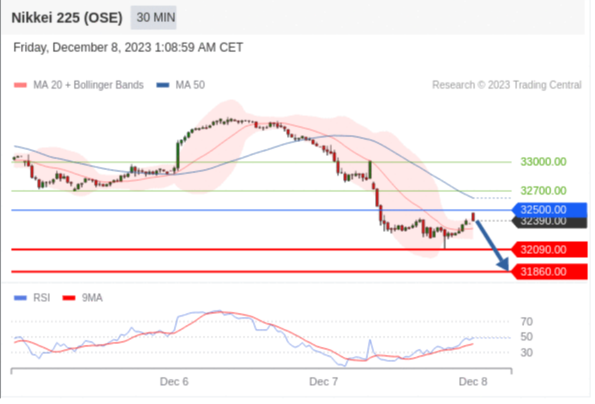595x404 pixels.
Task: Click the MA 50 legend label
Action: (x=190, y=85)
